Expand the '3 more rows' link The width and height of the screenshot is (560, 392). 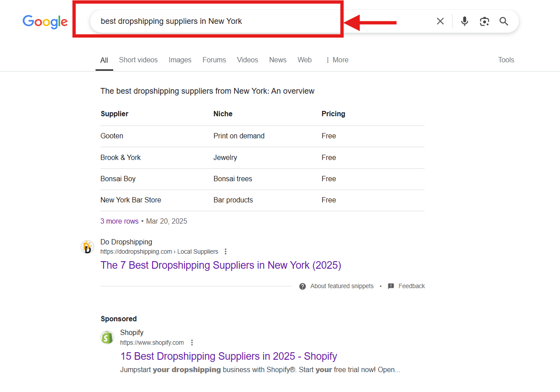coord(119,221)
